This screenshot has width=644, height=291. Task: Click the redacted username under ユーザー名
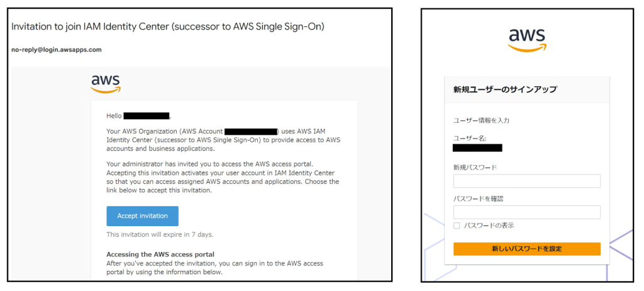478,148
